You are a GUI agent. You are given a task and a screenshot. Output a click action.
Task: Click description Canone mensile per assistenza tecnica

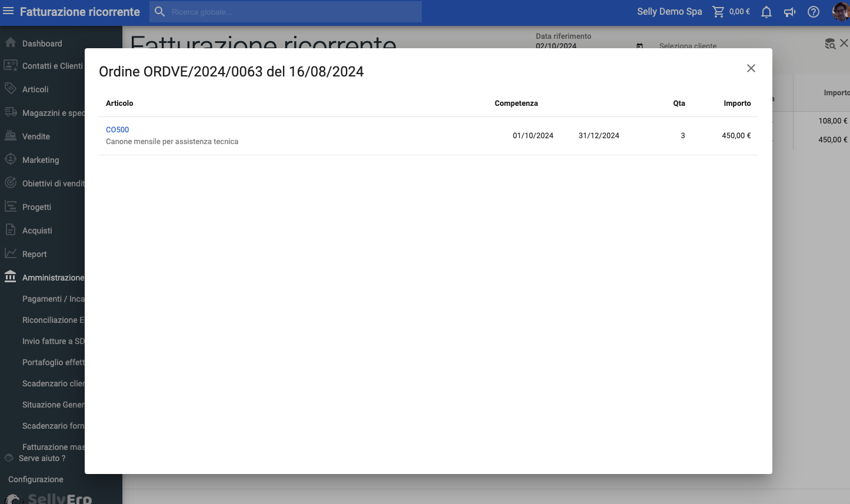172,142
